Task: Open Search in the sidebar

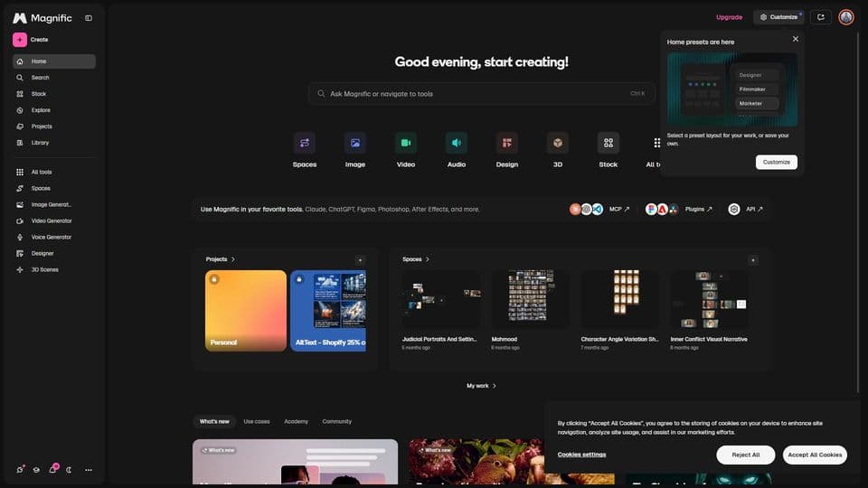Action: pos(54,78)
